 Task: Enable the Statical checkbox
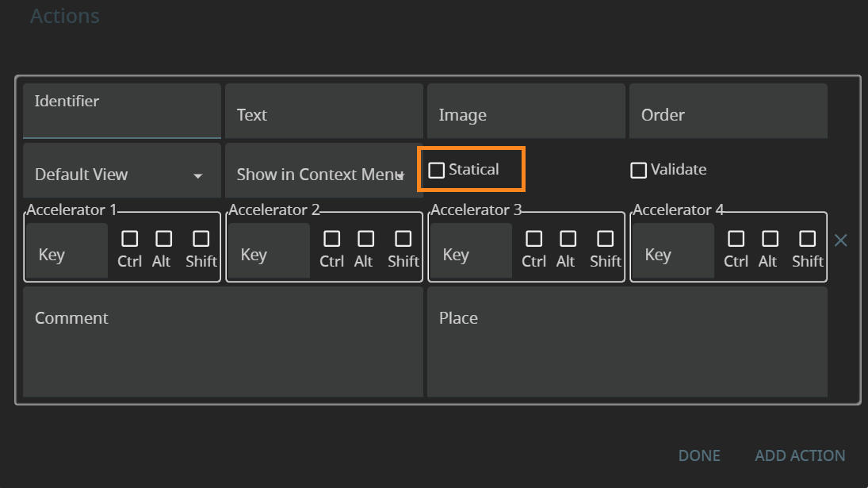tap(437, 170)
